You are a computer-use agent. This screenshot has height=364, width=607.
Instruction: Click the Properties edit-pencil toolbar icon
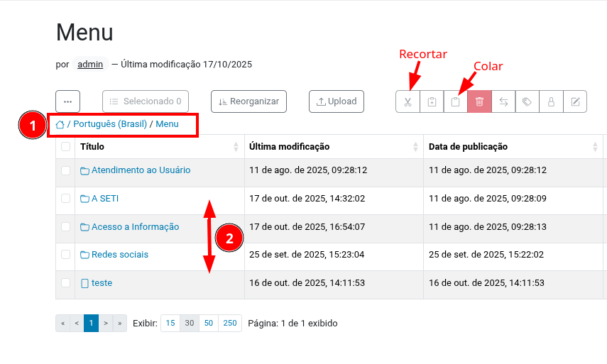tap(575, 101)
